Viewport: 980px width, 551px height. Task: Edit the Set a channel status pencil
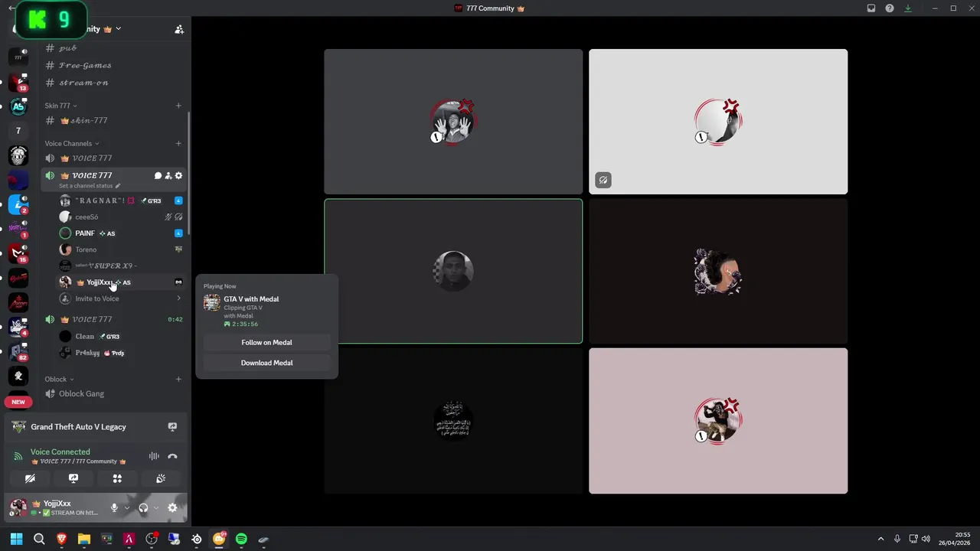click(x=117, y=186)
